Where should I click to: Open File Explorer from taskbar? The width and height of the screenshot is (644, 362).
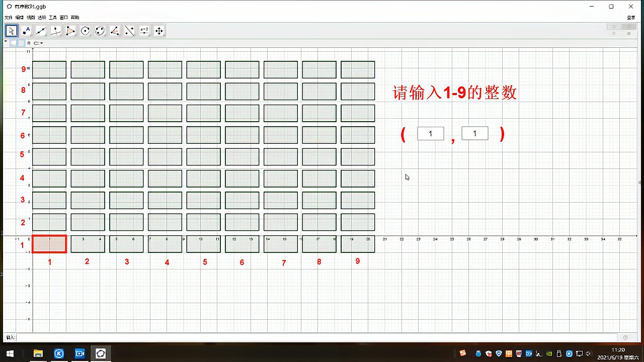[x=38, y=353]
